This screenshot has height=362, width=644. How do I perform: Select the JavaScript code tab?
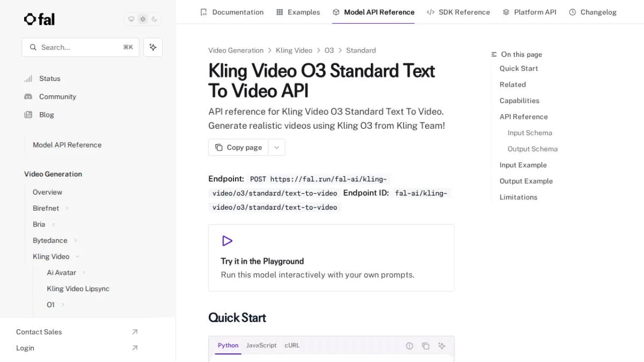tap(261, 345)
